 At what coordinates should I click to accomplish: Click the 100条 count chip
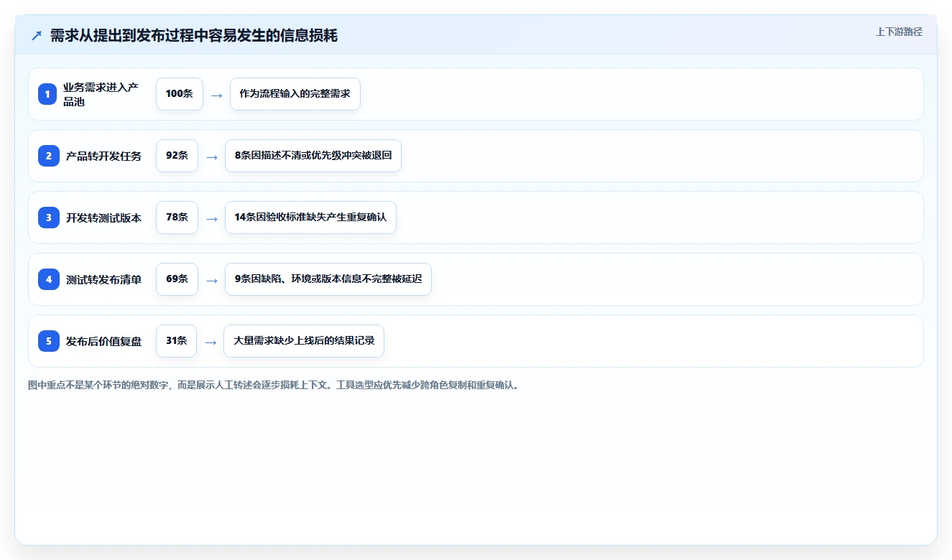(180, 94)
